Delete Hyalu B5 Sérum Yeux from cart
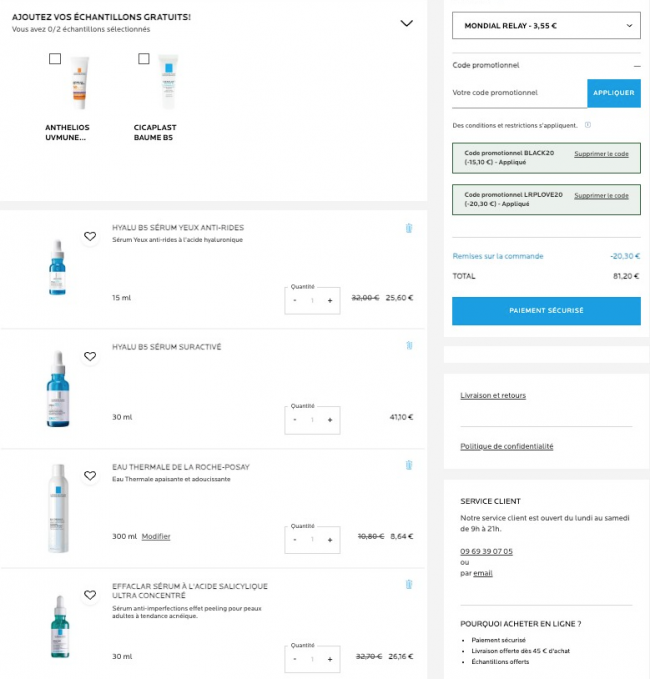This screenshot has height=679, width=650. click(409, 228)
